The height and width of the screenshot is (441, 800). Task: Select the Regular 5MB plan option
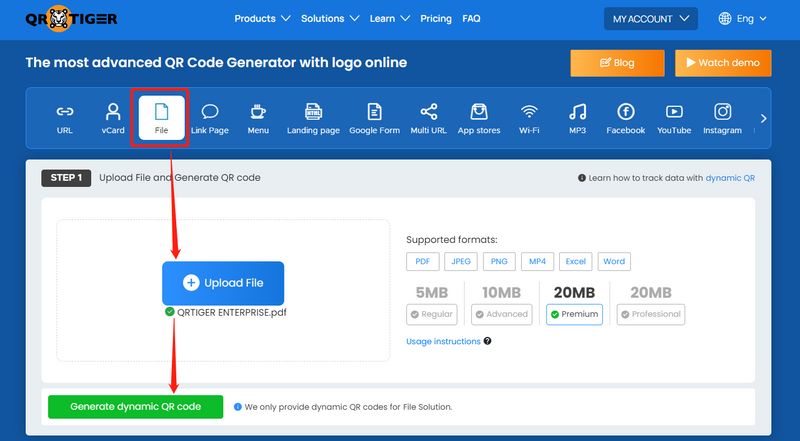431,314
